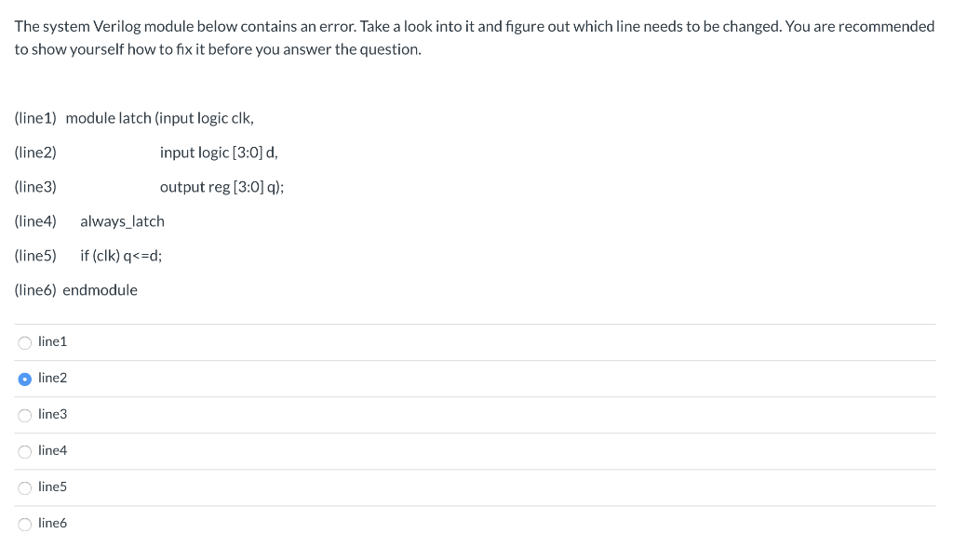Choose the line6 radio button
The image size is (953, 560).
25,525
